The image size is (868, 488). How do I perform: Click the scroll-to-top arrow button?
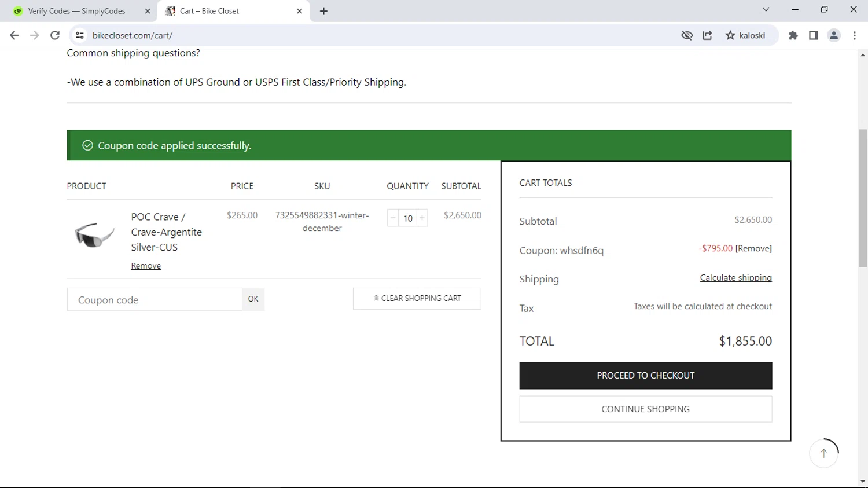coord(823,453)
